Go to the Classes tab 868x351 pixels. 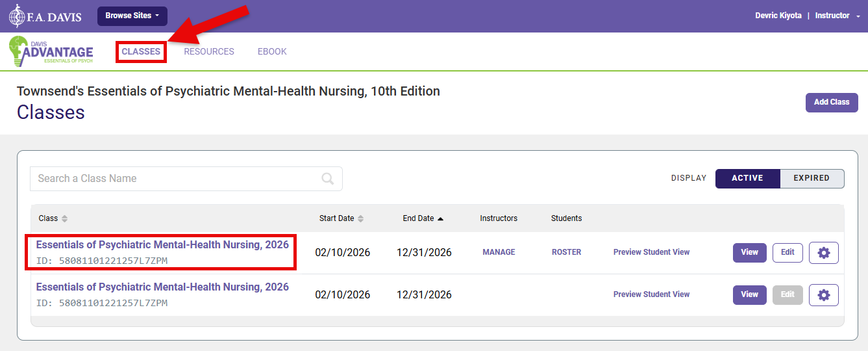(x=141, y=51)
